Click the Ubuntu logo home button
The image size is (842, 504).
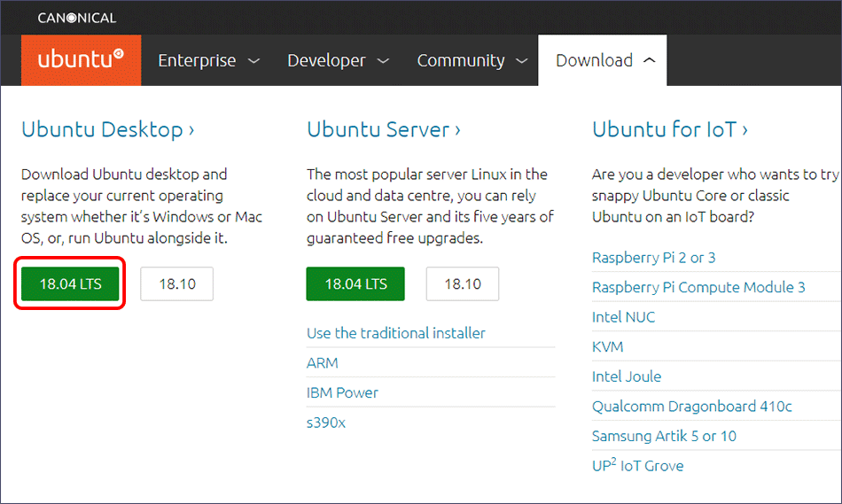(x=81, y=60)
